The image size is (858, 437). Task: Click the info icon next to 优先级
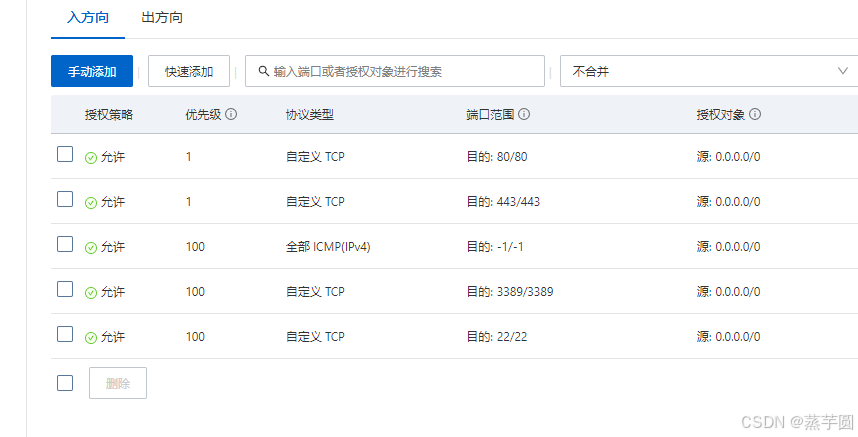(231, 114)
